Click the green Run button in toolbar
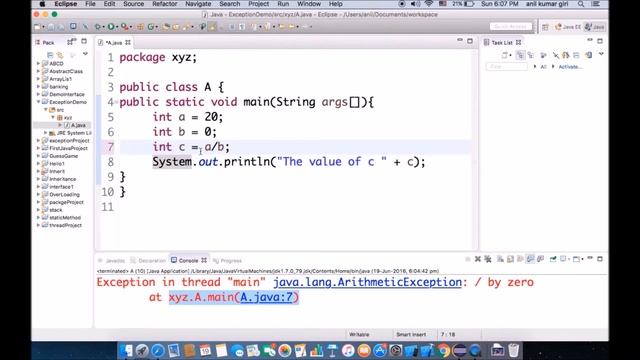Viewport: 640px width, 360px height. point(111,27)
